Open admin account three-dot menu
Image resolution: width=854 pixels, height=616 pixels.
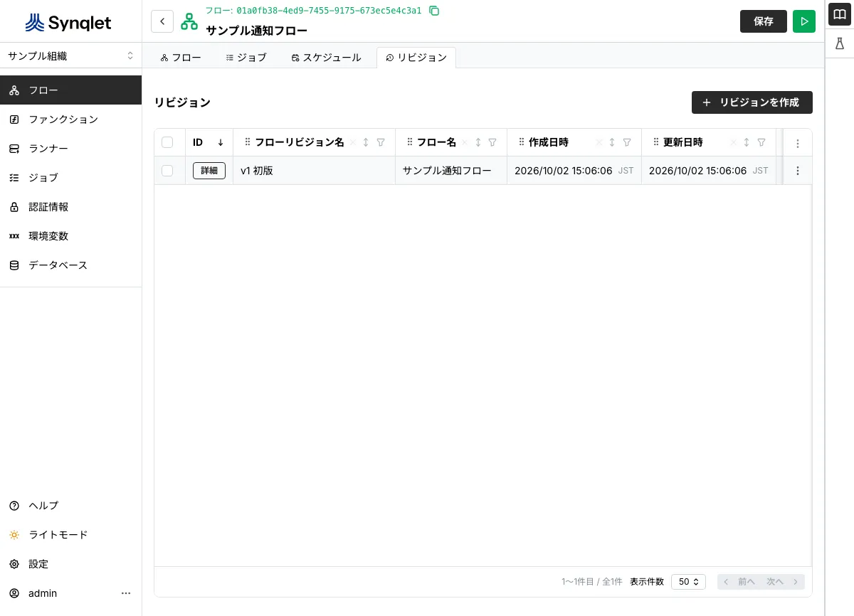click(126, 593)
